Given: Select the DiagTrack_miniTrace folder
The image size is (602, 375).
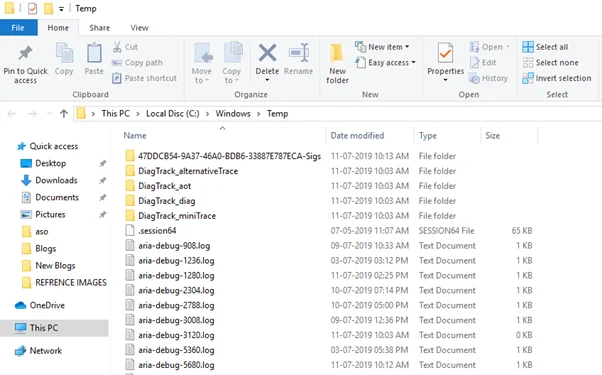Looking at the screenshot, I should tap(170, 216).
